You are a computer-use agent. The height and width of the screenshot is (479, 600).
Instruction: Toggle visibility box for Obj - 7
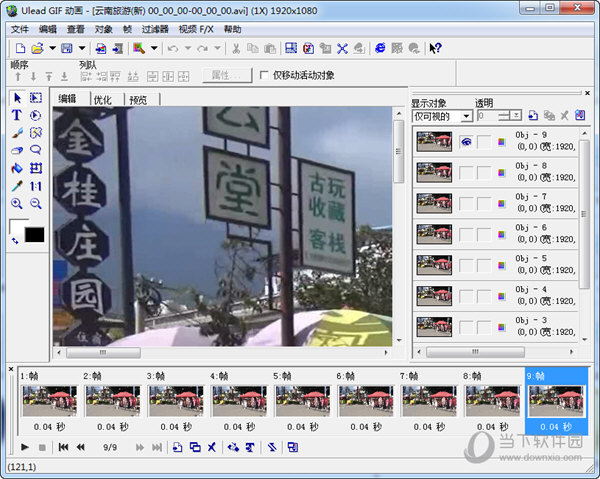[466, 204]
